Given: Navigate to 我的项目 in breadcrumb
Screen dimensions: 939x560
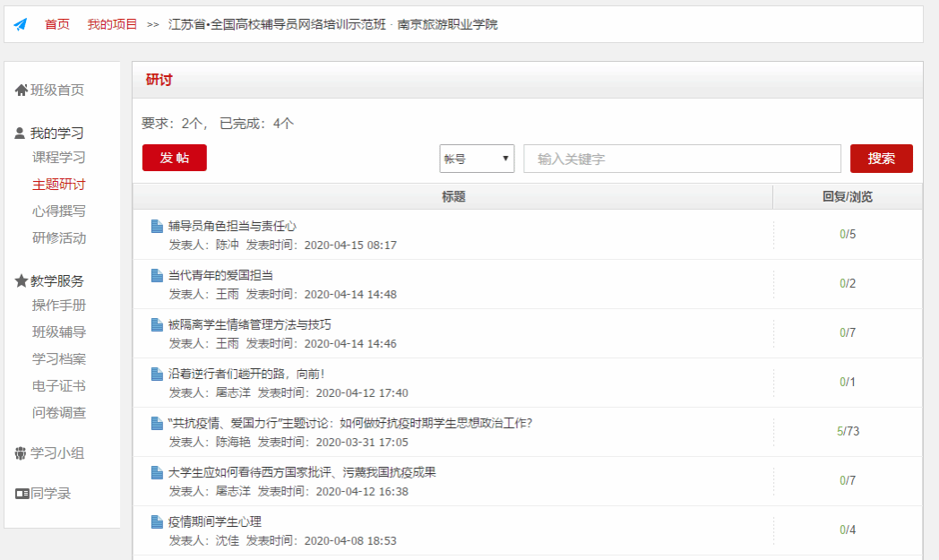Looking at the screenshot, I should click(x=112, y=24).
